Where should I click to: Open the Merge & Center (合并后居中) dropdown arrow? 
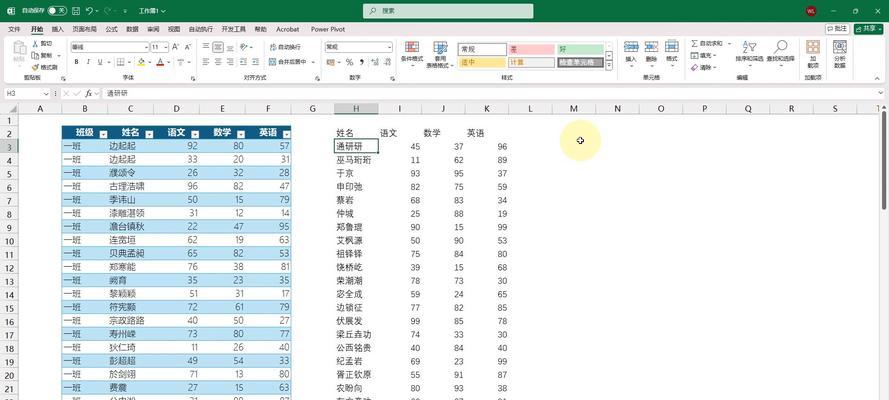(x=314, y=62)
